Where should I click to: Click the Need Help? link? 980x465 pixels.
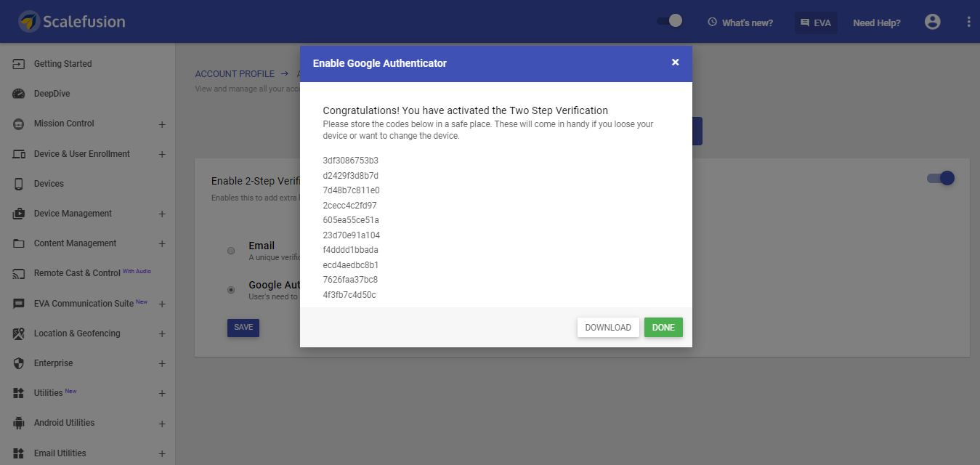pyautogui.click(x=877, y=23)
